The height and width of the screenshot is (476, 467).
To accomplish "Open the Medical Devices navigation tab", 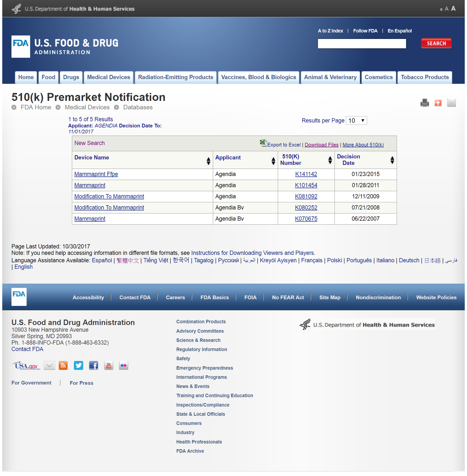I will 109,77.
